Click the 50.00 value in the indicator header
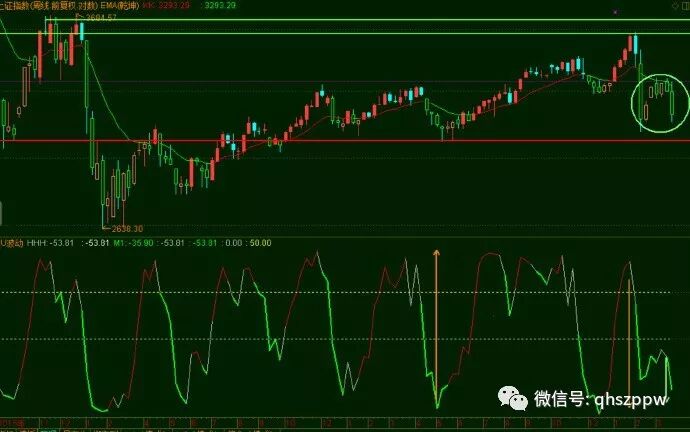Image resolution: width=690 pixels, height=432 pixels. tap(261, 243)
